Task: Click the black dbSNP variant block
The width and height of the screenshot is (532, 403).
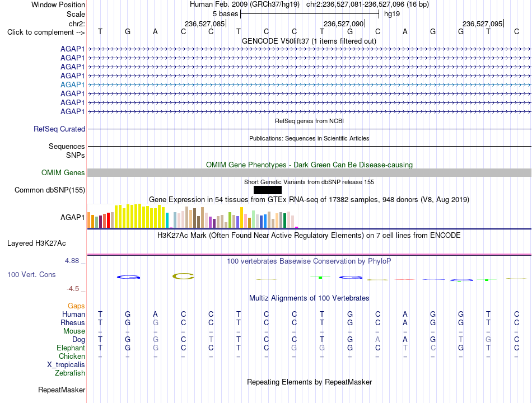Action: pyautogui.click(x=267, y=190)
